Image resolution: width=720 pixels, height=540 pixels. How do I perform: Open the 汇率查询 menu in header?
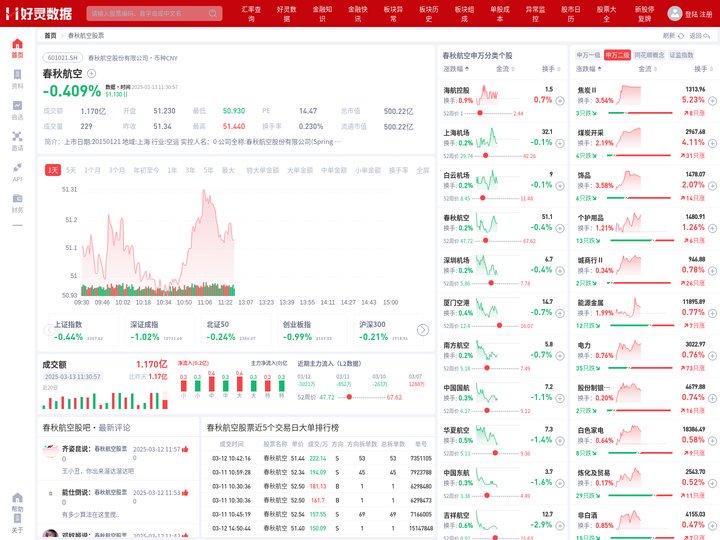(x=251, y=14)
